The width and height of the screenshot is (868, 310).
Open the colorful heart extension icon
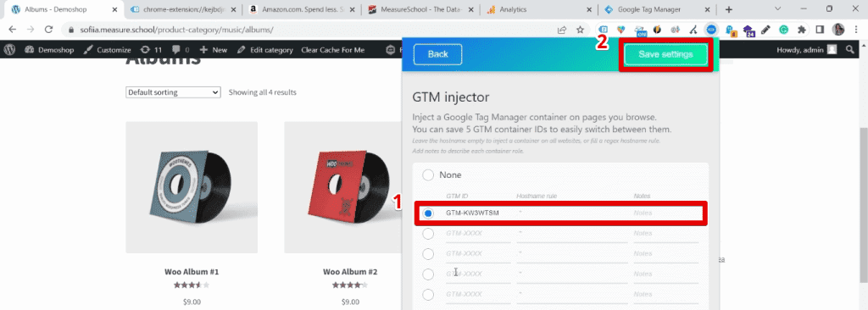(621, 30)
